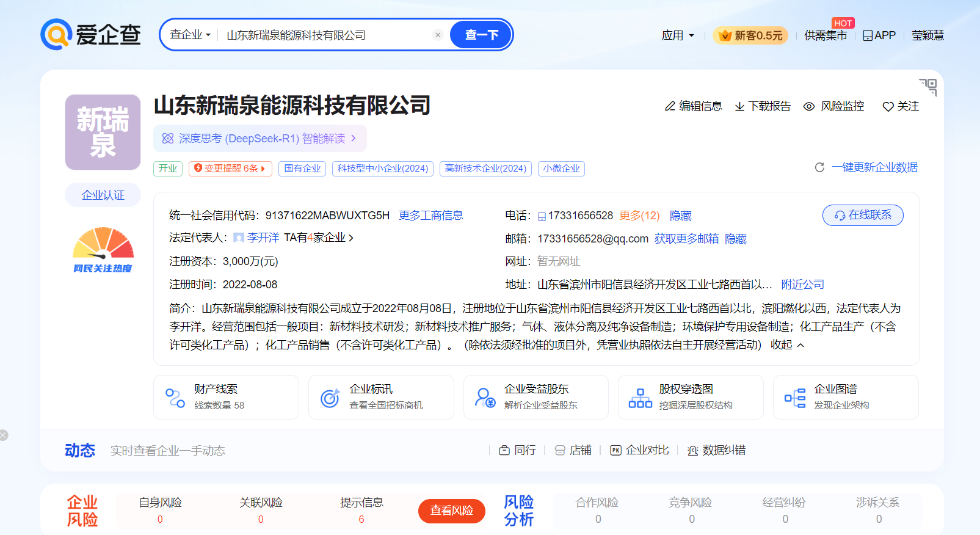Image resolution: width=980 pixels, height=535 pixels.
Task: Click 同行 in the 动态 bar
Action: [518, 450]
